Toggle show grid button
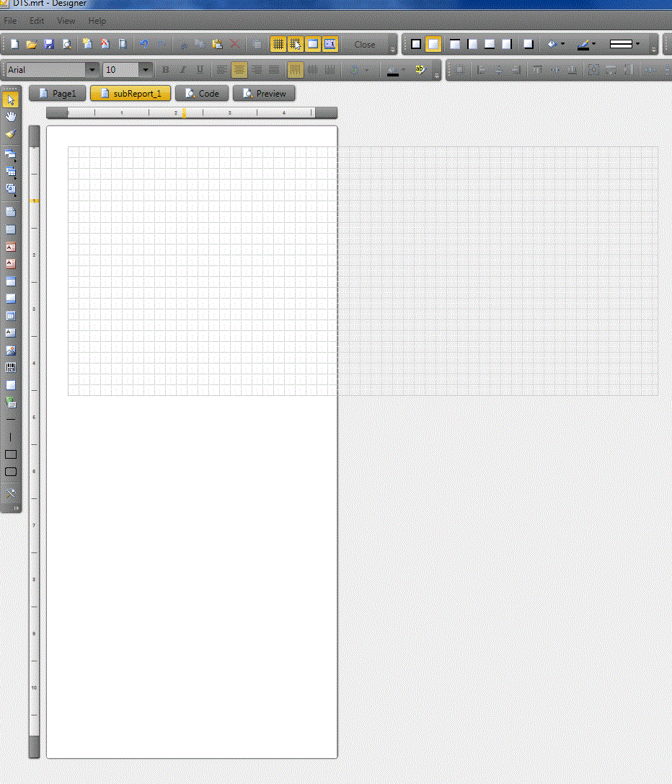 [x=278, y=44]
